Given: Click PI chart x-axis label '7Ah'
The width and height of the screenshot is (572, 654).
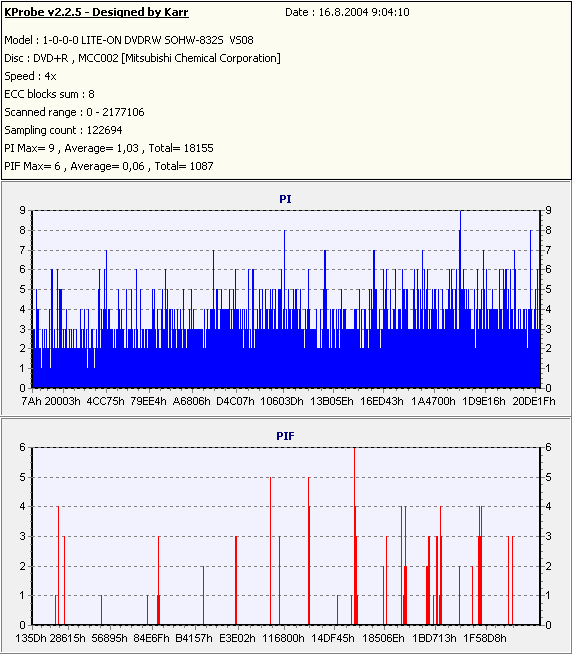Looking at the screenshot, I should pos(31,401).
